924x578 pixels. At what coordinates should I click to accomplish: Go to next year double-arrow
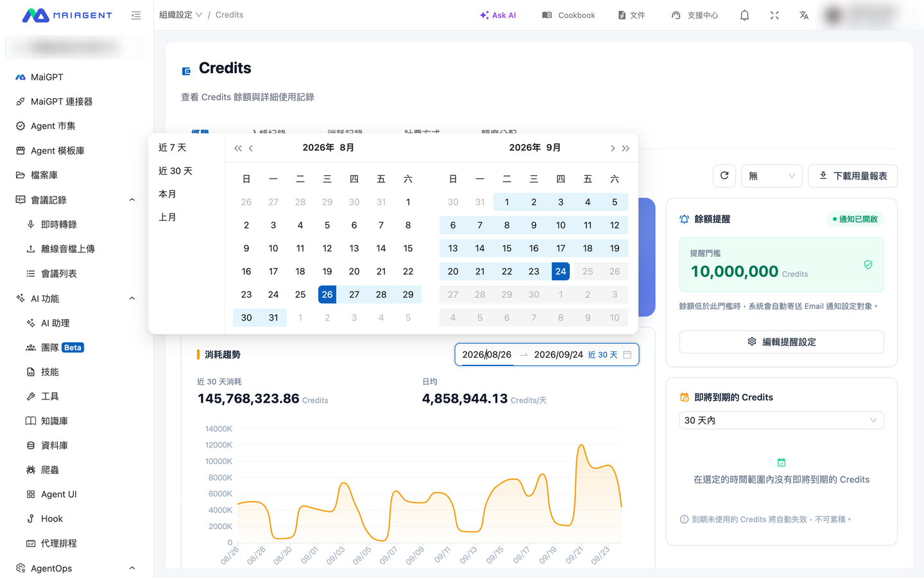(626, 148)
